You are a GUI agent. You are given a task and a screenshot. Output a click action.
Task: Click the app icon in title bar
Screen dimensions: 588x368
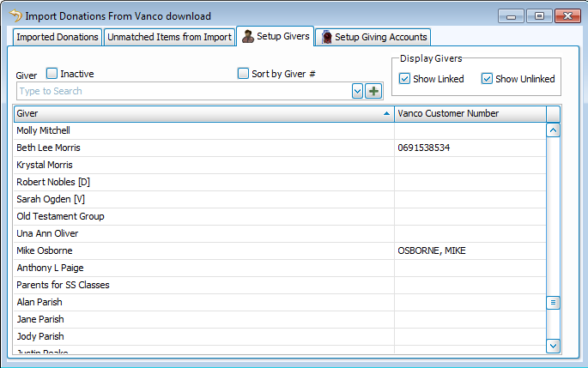click(x=15, y=15)
